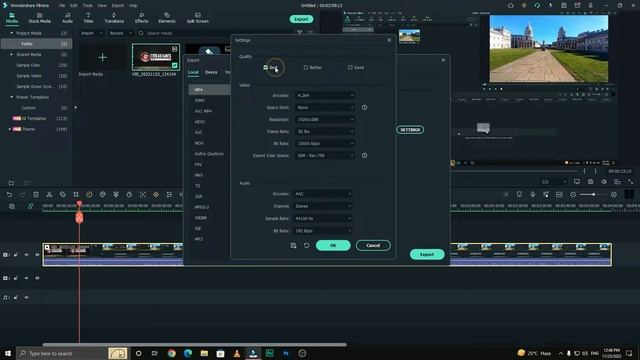The width and height of the screenshot is (640, 360).
Task: Select HEVC format in export list
Action: click(200, 122)
